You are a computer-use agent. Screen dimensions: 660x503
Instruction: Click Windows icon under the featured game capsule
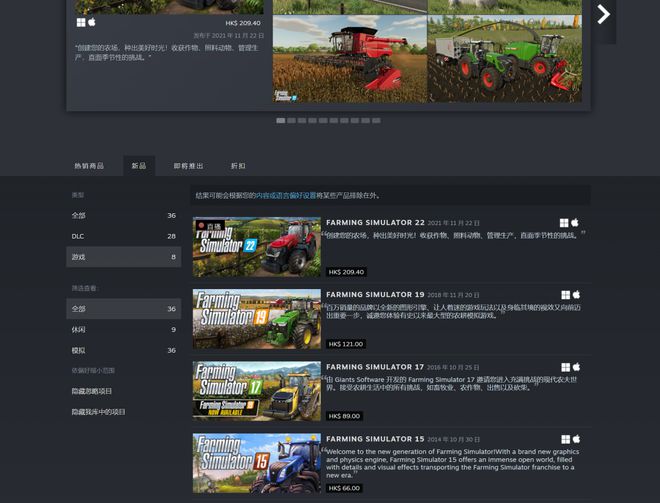(x=81, y=22)
